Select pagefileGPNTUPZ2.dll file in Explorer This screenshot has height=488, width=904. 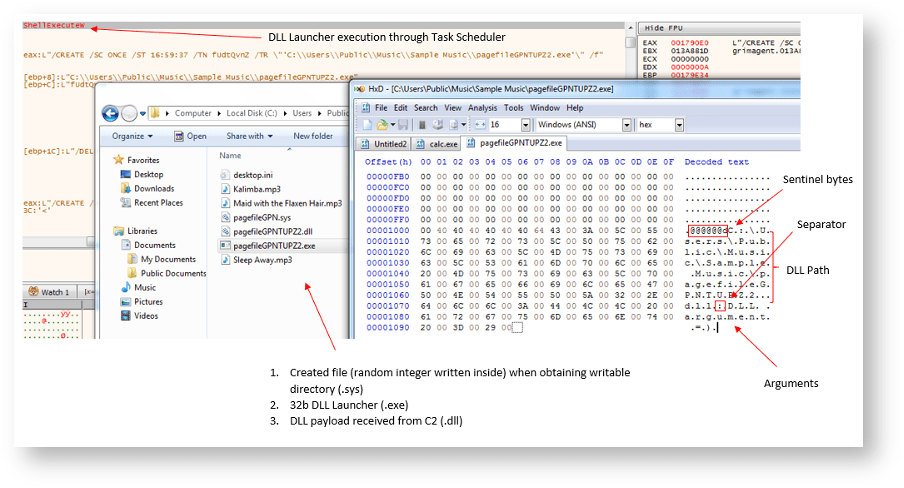tap(267, 231)
